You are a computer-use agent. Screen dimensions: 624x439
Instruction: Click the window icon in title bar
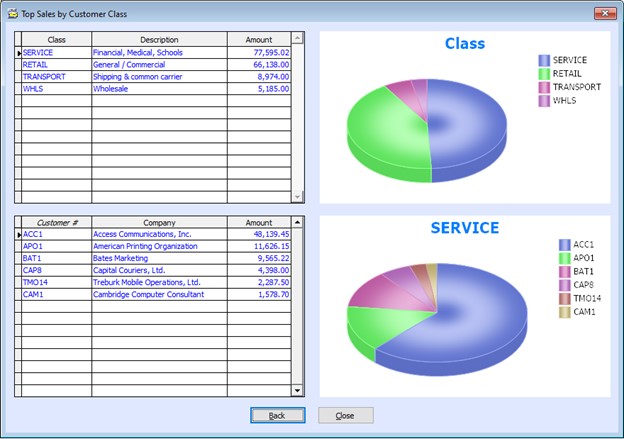click(11, 14)
